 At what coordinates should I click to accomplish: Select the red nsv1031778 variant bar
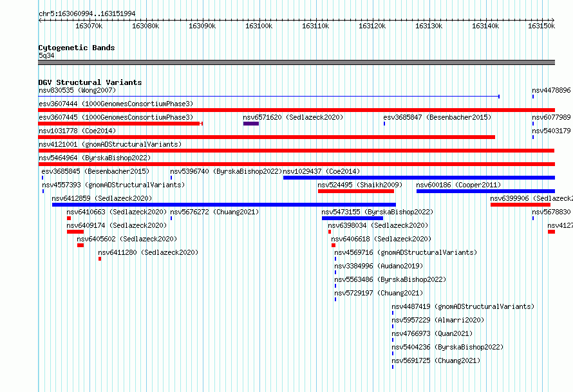point(267,137)
